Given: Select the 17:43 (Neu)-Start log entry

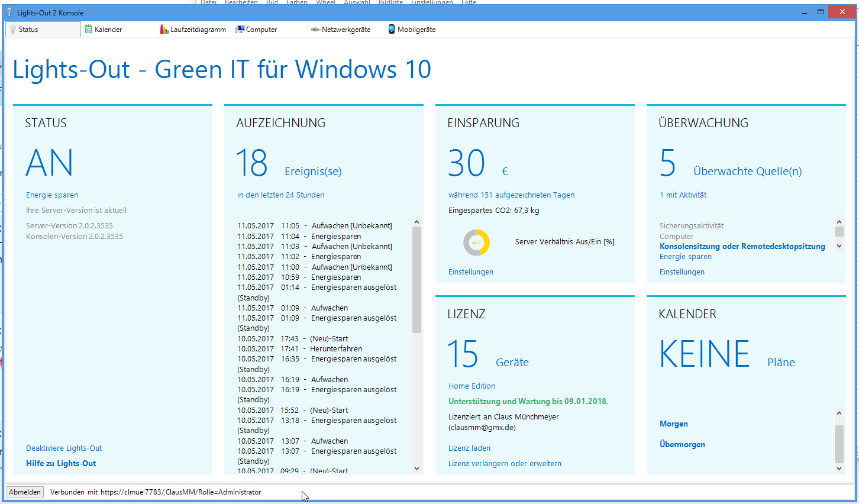Looking at the screenshot, I should coord(293,339).
